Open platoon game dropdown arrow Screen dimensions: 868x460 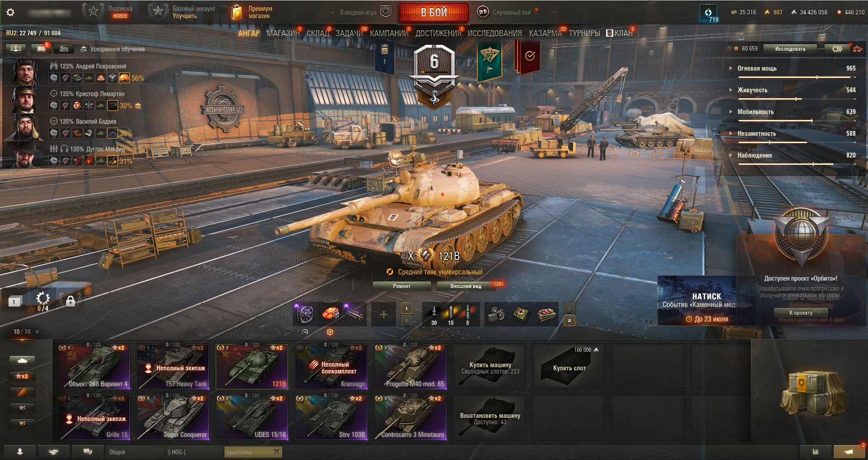333,13
